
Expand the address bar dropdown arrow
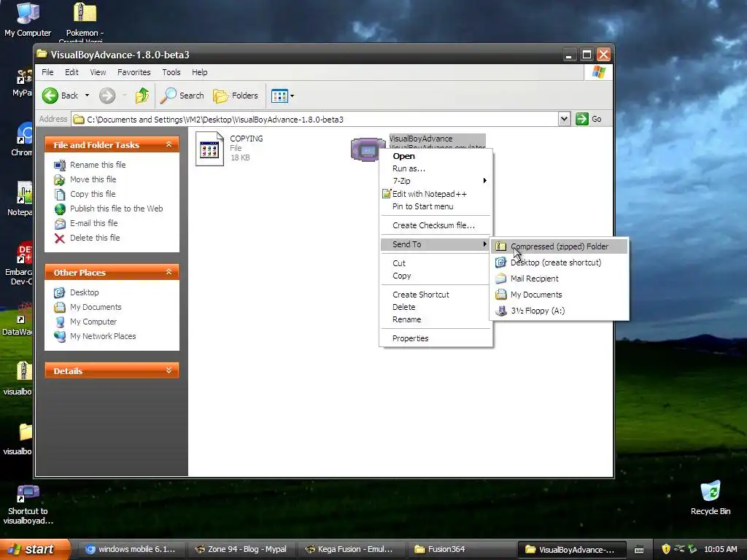[x=564, y=119]
